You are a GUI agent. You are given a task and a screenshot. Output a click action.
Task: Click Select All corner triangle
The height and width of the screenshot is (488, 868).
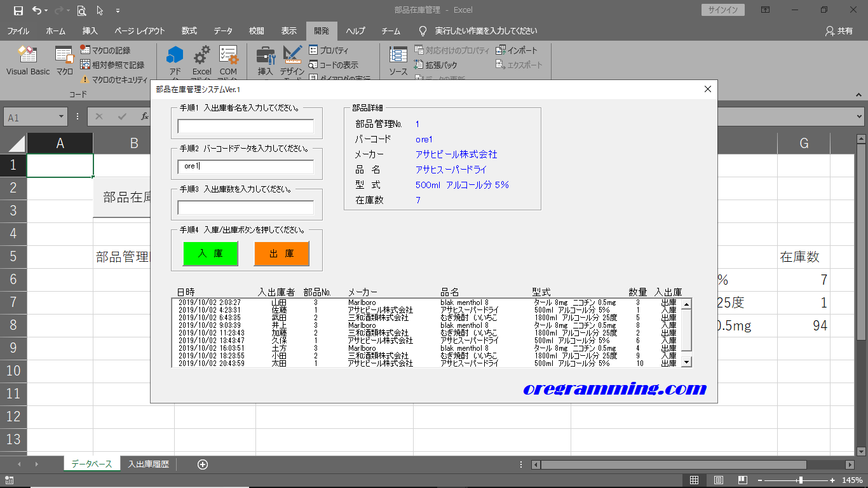tap(15, 144)
